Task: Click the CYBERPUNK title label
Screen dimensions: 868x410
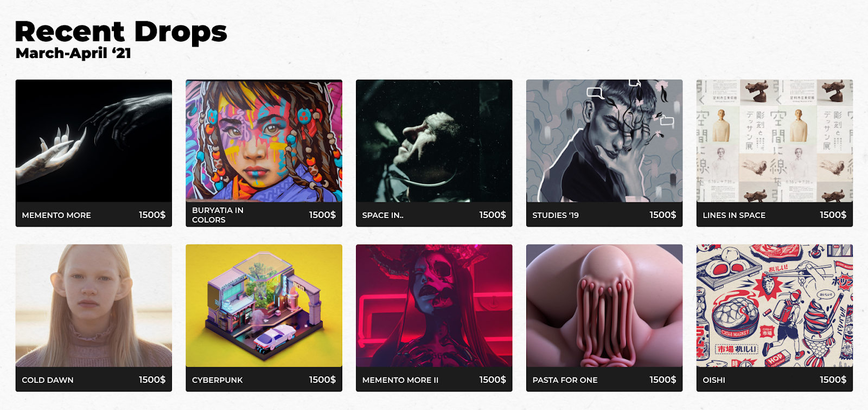Action: (218, 380)
